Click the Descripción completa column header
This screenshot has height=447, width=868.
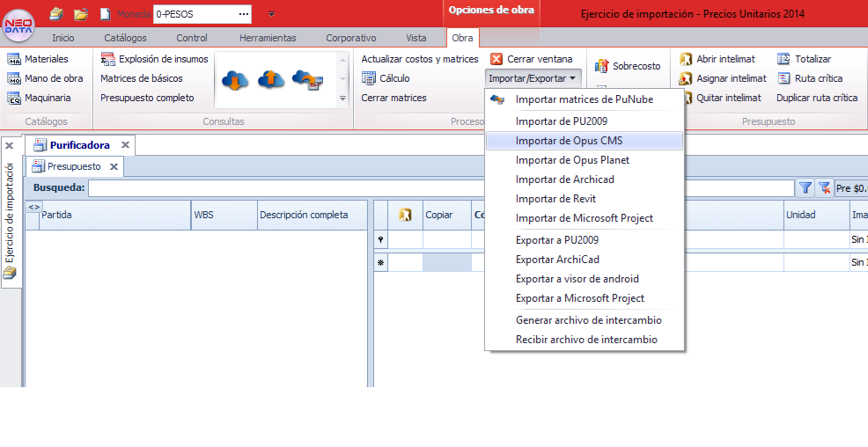tap(312, 215)
